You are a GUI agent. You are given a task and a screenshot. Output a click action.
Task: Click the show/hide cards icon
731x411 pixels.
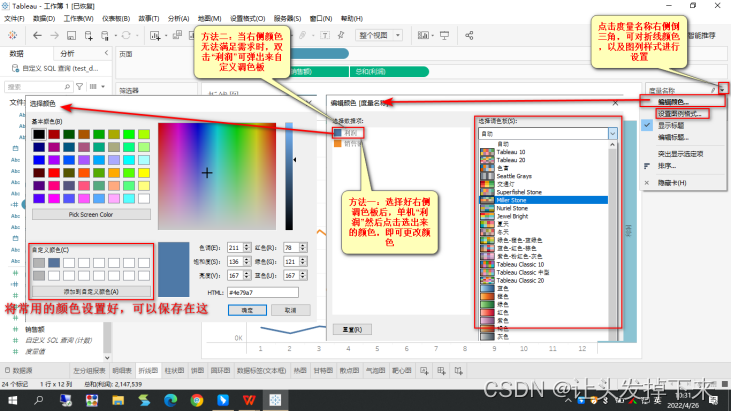[423, 35]
